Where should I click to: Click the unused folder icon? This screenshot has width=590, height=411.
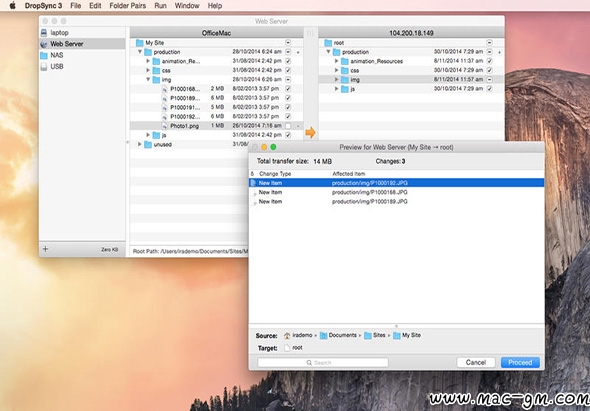[x=148, y=145]
